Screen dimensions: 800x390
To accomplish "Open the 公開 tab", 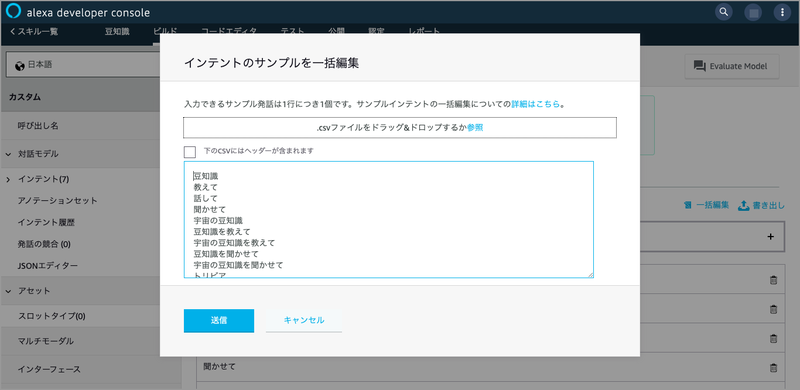I will pos(337,31).
